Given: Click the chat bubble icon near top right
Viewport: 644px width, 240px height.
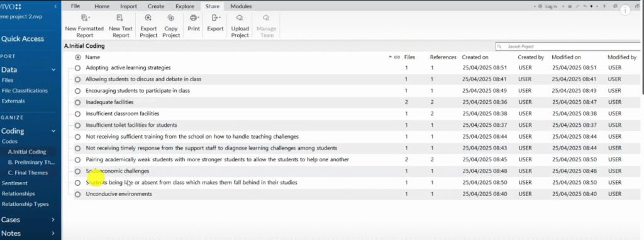Looking at the screenshot, I should [615, 6].
